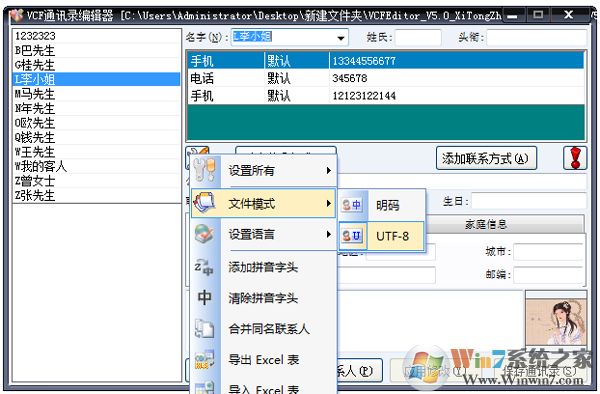Click the red exclamation mark button
The width and height of the screenshot is (600, 394).
[575, 158]
